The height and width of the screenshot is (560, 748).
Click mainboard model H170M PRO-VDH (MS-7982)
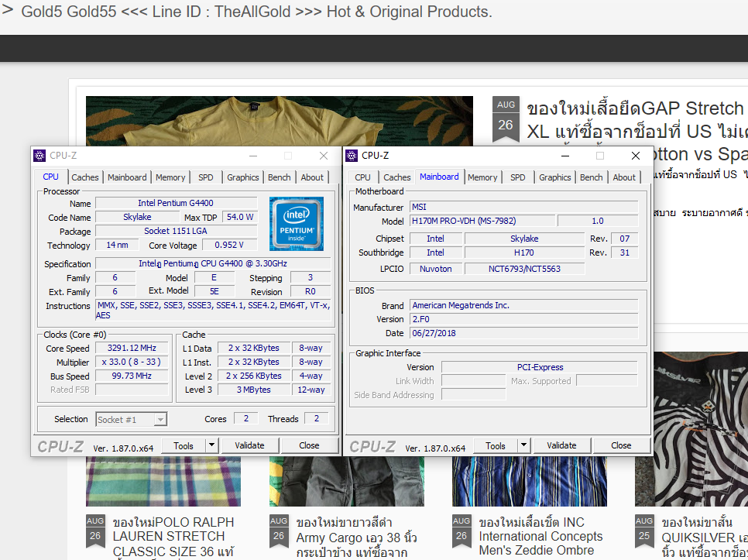tap(482, 221)
